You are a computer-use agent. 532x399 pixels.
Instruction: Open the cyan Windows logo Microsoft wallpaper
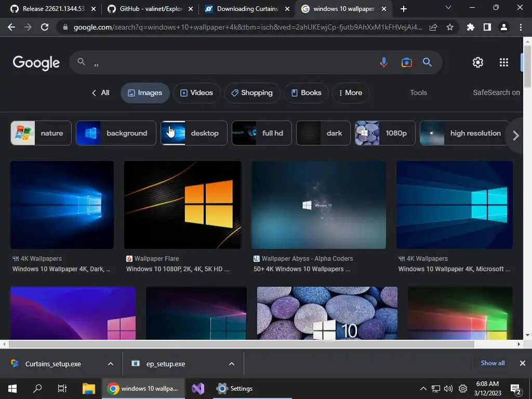pos(454,205)
